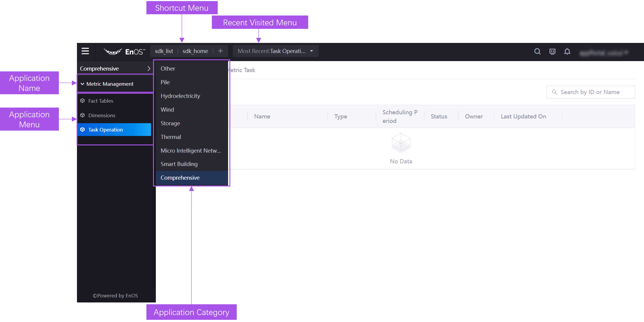
Task: Click the notification bell icon
Action: (567, 52)
